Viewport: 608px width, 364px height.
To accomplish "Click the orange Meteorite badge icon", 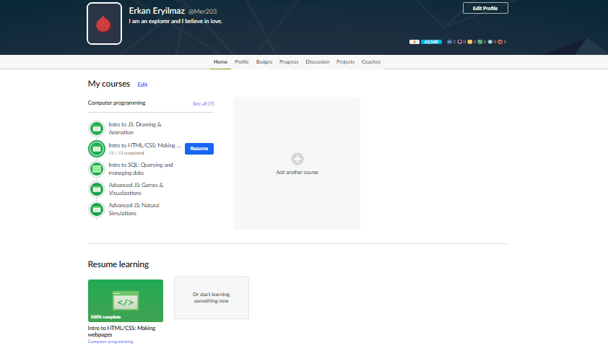I will 500,42.
